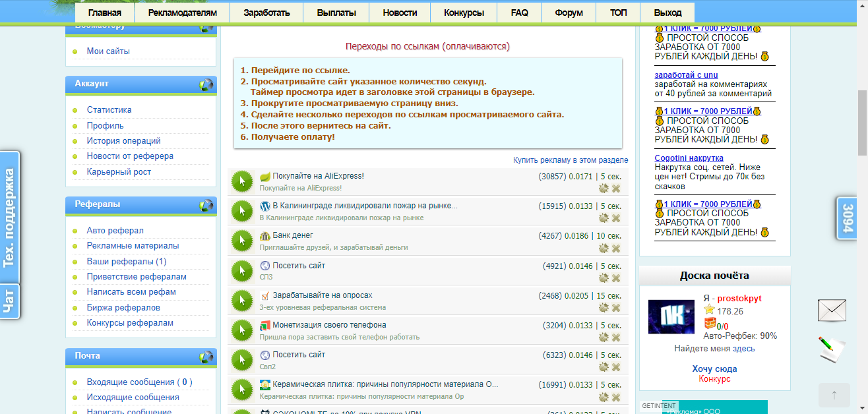Open the envelope messages icon
868x414 pixels.
coord(832,310)
